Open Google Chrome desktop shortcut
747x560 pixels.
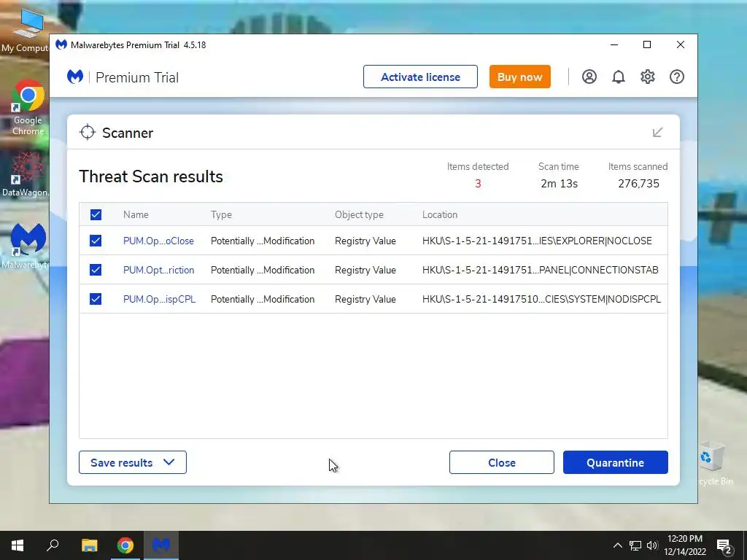pyautogui.click(x=28, y=108)
